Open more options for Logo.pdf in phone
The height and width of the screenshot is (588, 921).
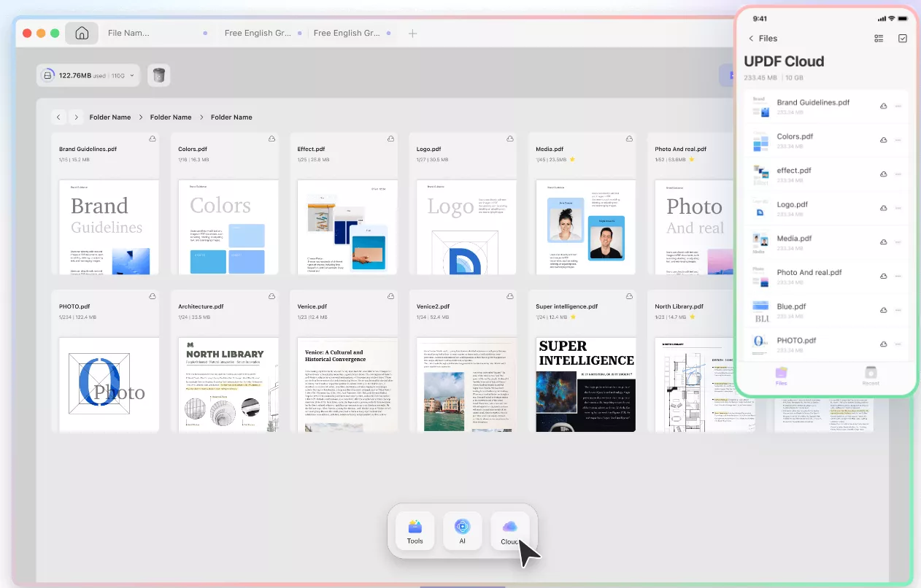click(898, 209)
